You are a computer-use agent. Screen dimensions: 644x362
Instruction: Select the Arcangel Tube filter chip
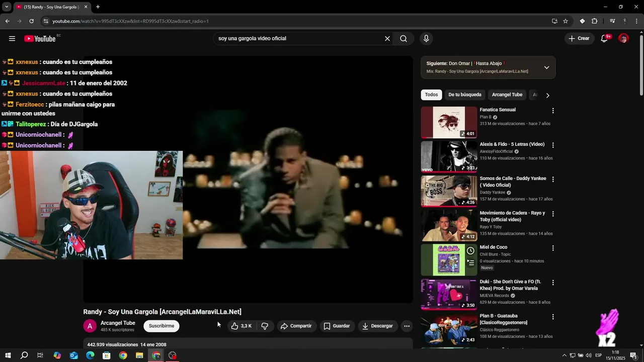(507, 95)
